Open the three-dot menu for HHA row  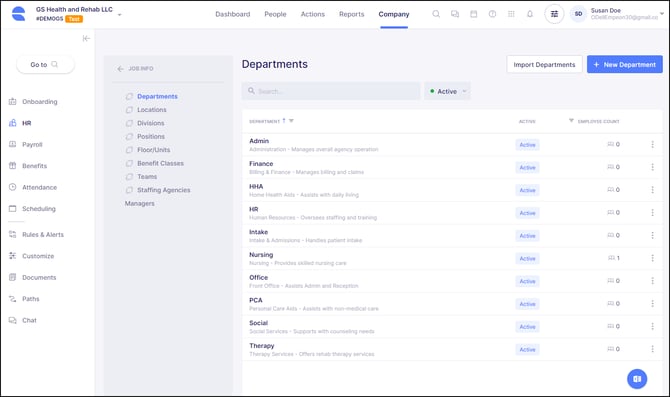pyautogui.click(x=652, y=190)
